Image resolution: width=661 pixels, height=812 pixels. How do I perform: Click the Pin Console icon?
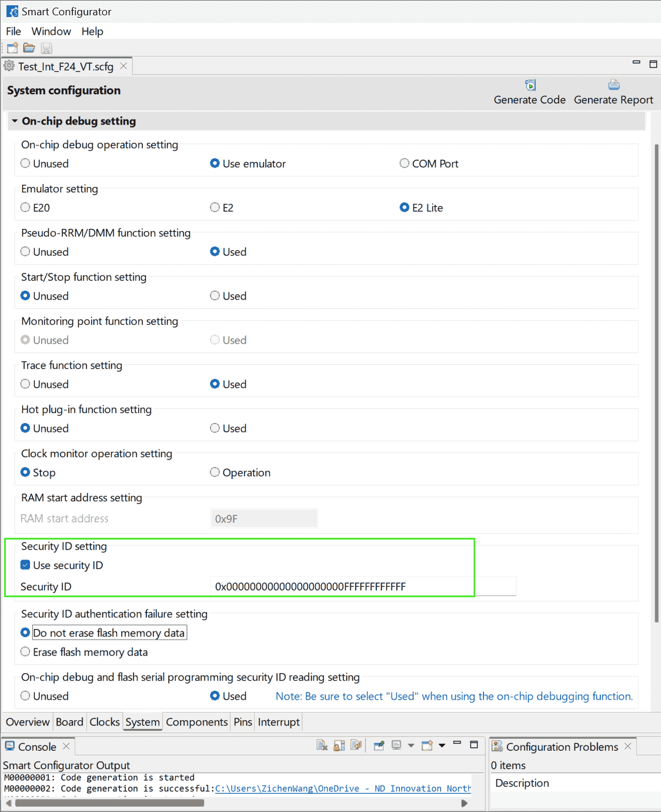pyautogui.click(x=379, y=746)
